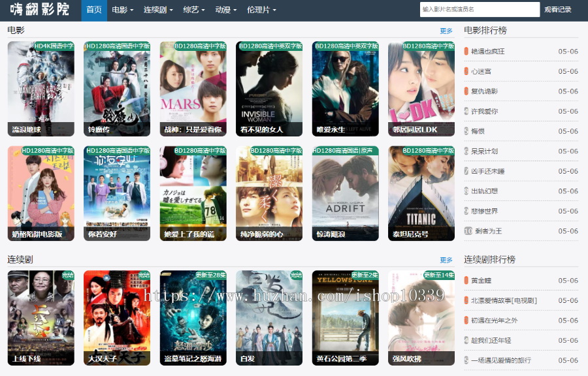Select the 大汉天子 series poster
Screen dimensions: 588x376
(117, 318)
